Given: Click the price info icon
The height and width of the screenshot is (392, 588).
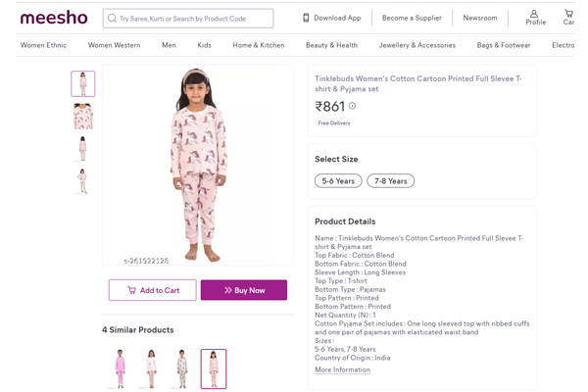Looking at the screenshot, I should (353, 106).
